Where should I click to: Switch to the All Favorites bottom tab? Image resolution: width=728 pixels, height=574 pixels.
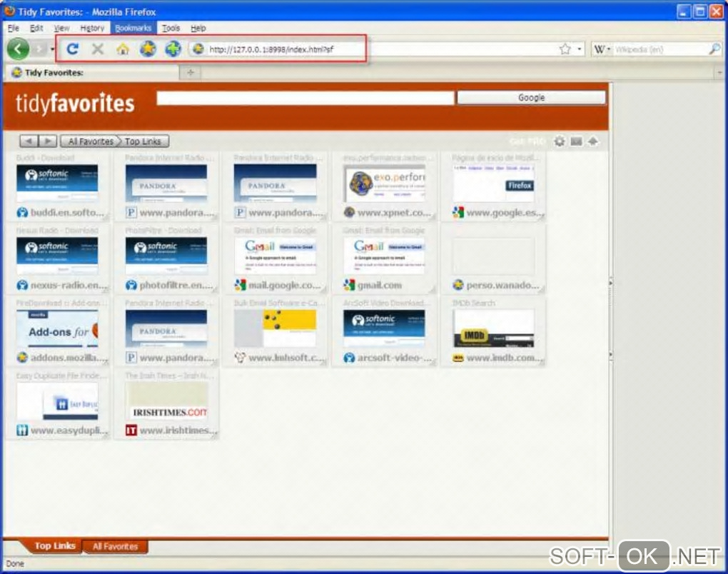point(115,547)
